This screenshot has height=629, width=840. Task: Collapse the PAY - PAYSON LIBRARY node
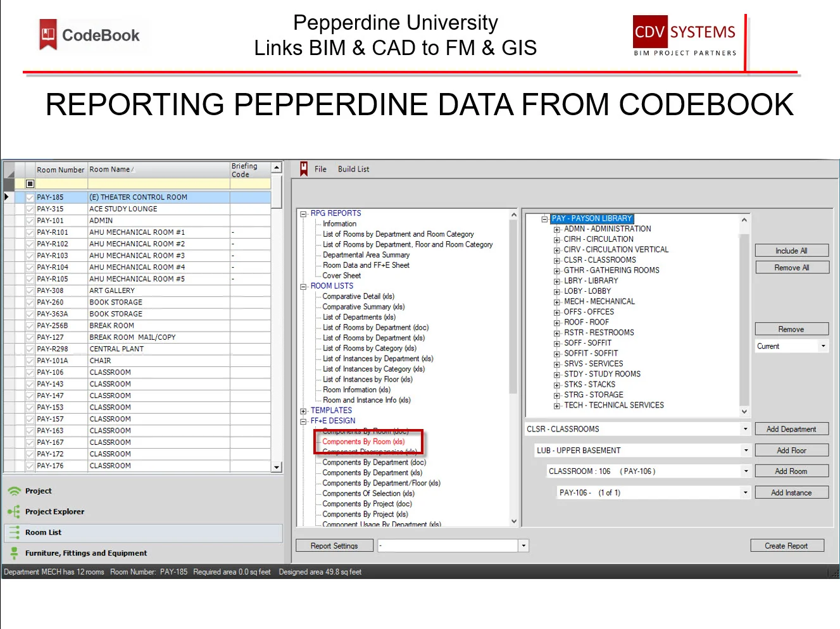click(544, 219)
